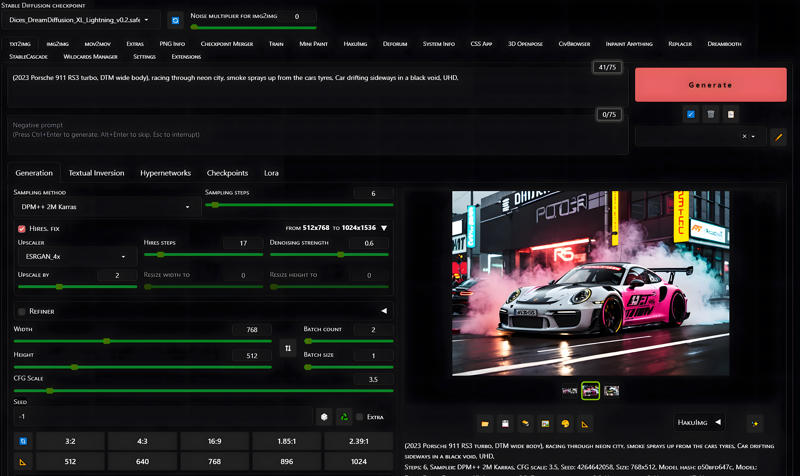Image resolution: width=800 pixels, height=476 pixels.
Task: Click the Hires steps value field
Action: click(x=243, y=243)
